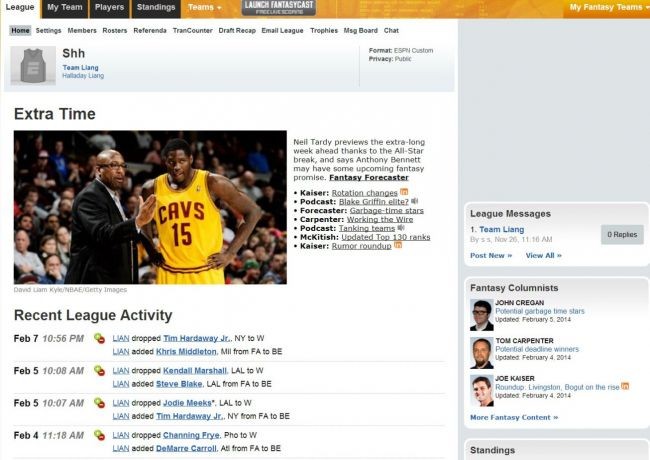
Task: Open the Working the Wire link
Action: point(380,219)
